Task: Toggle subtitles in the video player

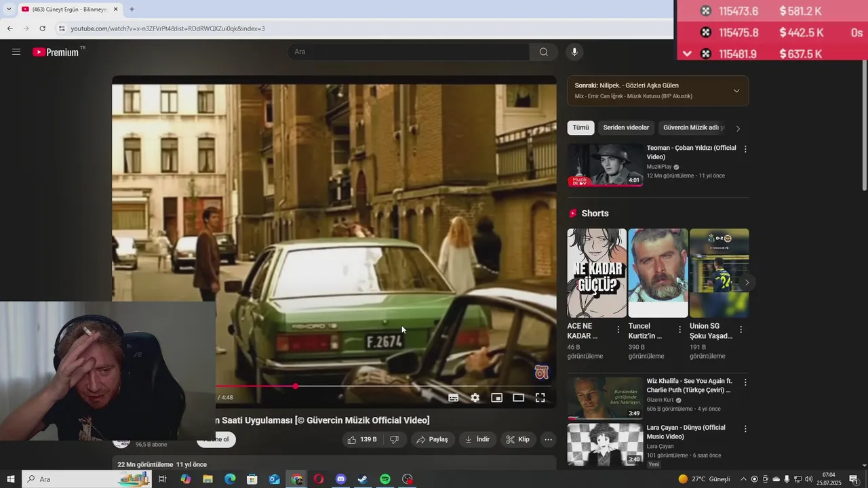Action: tap(454, 398)
